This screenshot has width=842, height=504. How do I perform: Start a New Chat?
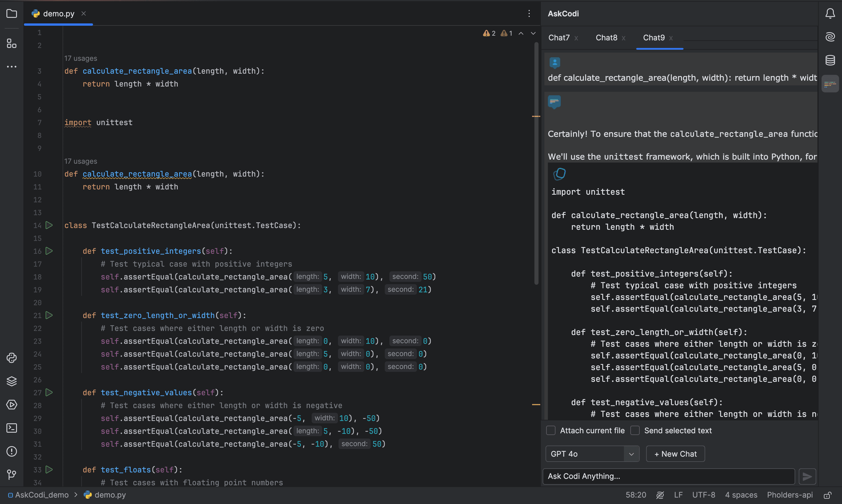676,454
